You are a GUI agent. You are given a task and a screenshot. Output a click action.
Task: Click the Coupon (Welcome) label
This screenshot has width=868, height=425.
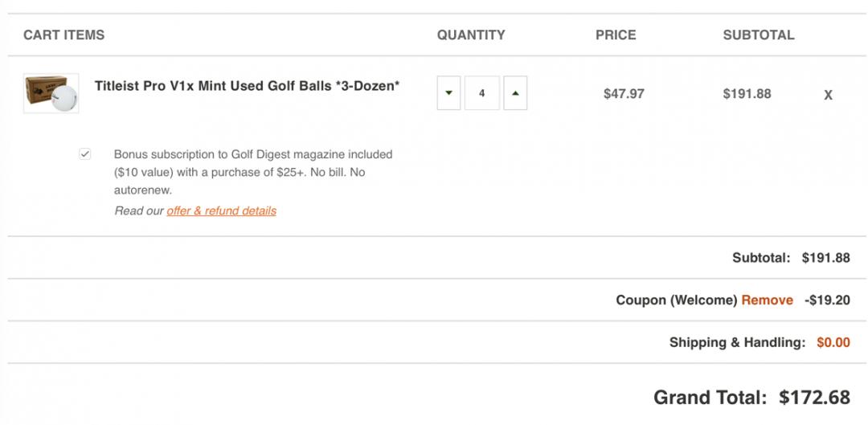click(676, 300)
